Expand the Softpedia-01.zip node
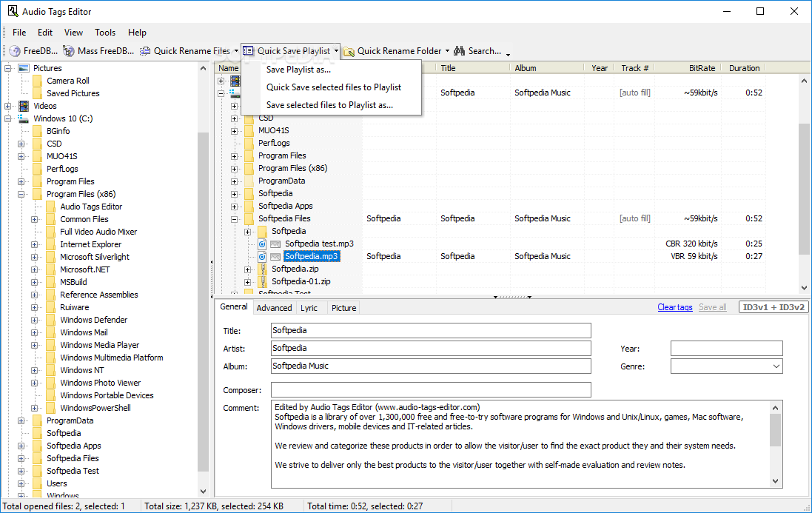 tap(248, 281)
